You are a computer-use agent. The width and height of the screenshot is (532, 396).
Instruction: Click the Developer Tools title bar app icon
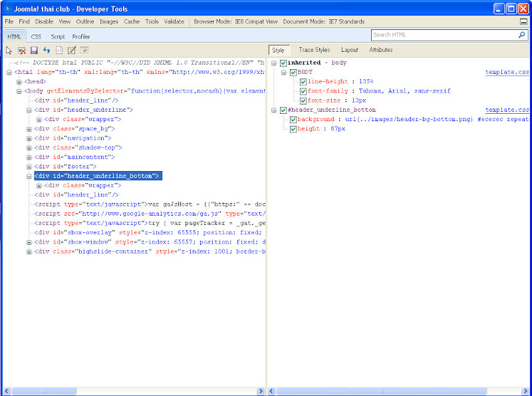coord(8,9)
